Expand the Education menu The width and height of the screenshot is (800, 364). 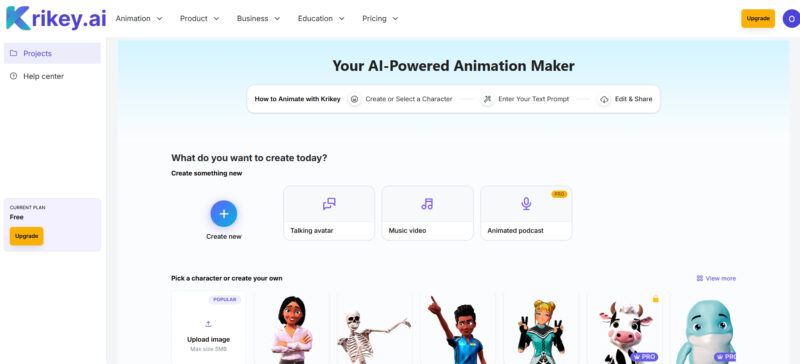coord(321,18)
